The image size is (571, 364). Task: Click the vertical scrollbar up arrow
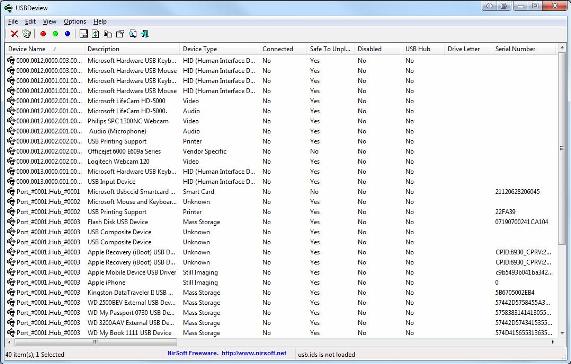tap(562, 48)
